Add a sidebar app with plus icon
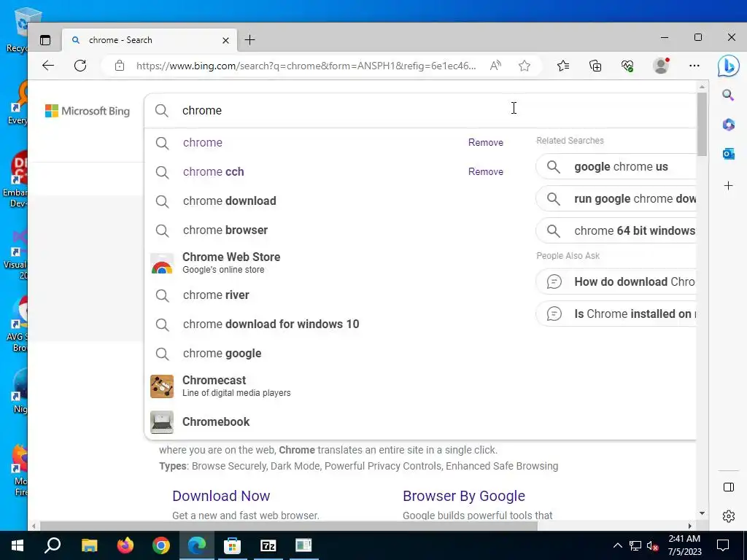The height and width of the screenshot is (560, 747). click(728, 186)
